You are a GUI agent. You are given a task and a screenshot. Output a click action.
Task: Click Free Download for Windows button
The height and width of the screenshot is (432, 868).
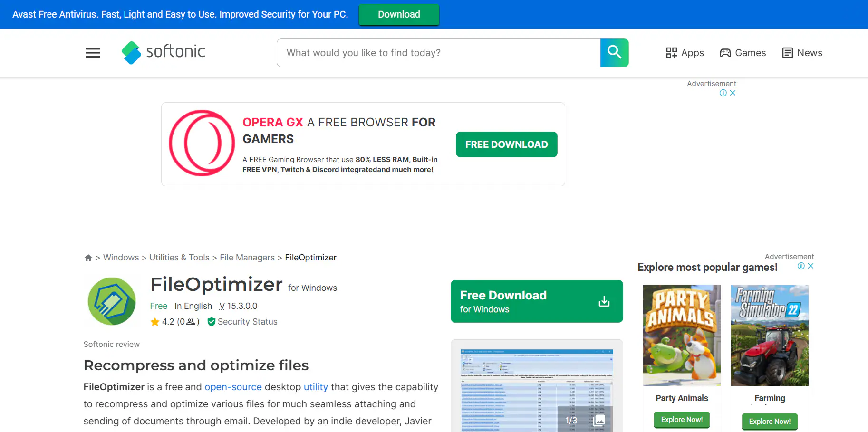click(x=537, y=301)
